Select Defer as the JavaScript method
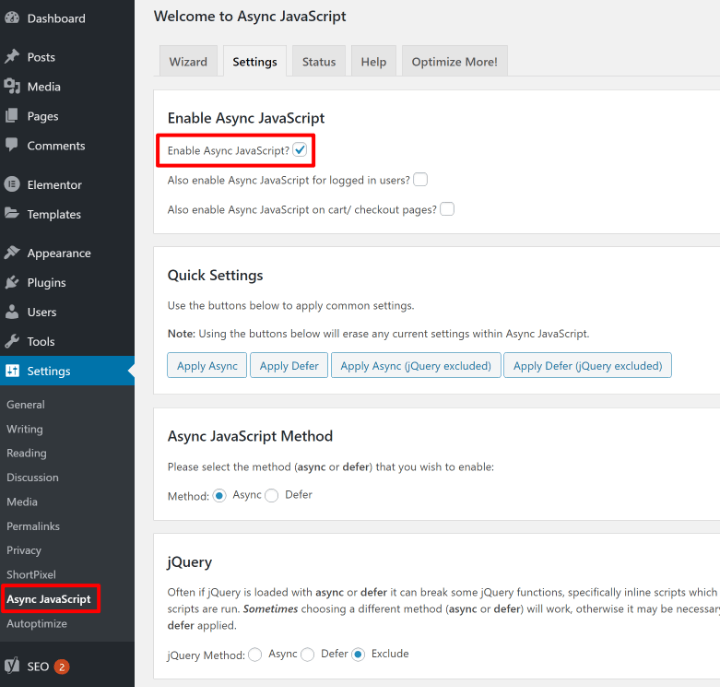The image size is (720, 687). click(x=272, y=495)
